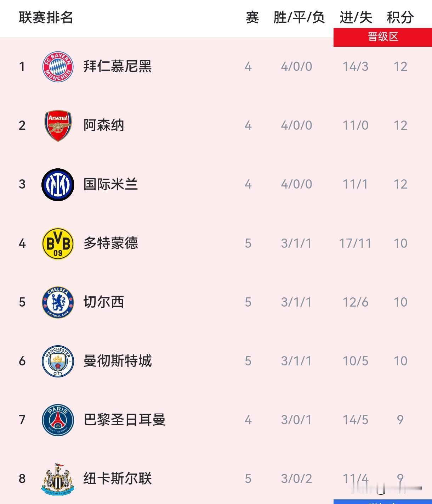Viewport: 432px width, 504px height.
Task: Select the 多特蒙德 team name
Action: tap(110, 243)
